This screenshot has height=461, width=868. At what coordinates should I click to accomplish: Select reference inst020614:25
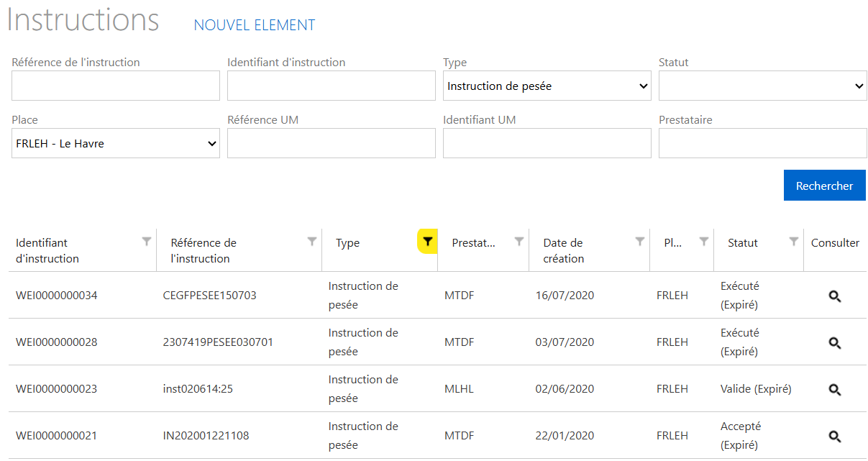pos(198,389)
